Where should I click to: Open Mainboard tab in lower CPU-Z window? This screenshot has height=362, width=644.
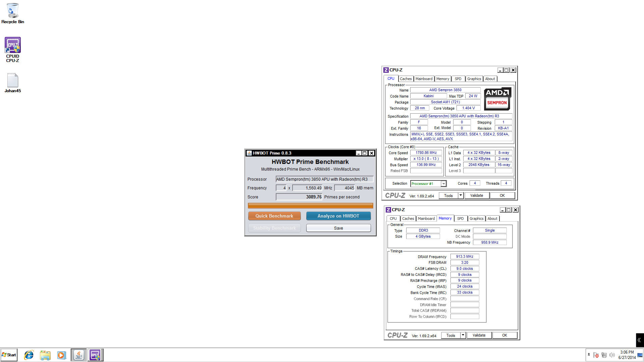[426, 219]
